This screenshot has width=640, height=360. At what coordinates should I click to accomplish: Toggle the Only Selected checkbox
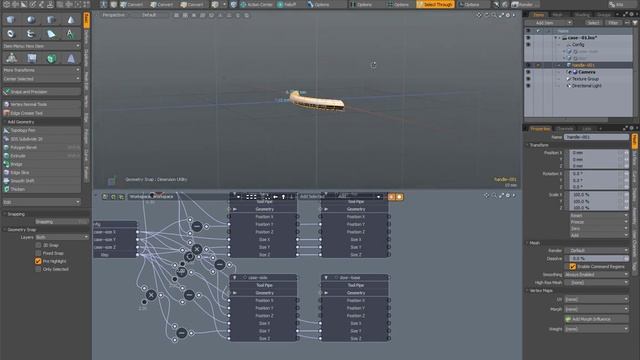[x=38, y=269]
